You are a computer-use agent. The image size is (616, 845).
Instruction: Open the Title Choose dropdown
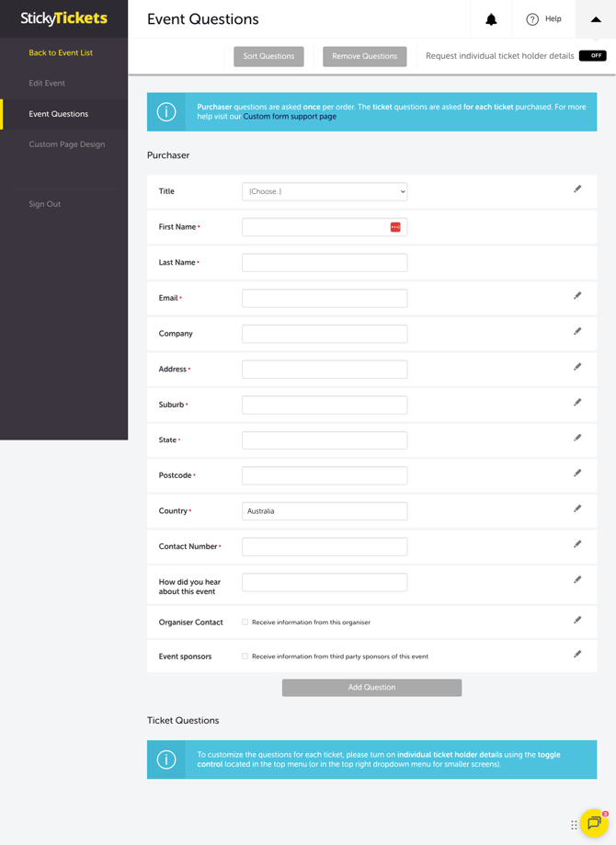[325, 192]
